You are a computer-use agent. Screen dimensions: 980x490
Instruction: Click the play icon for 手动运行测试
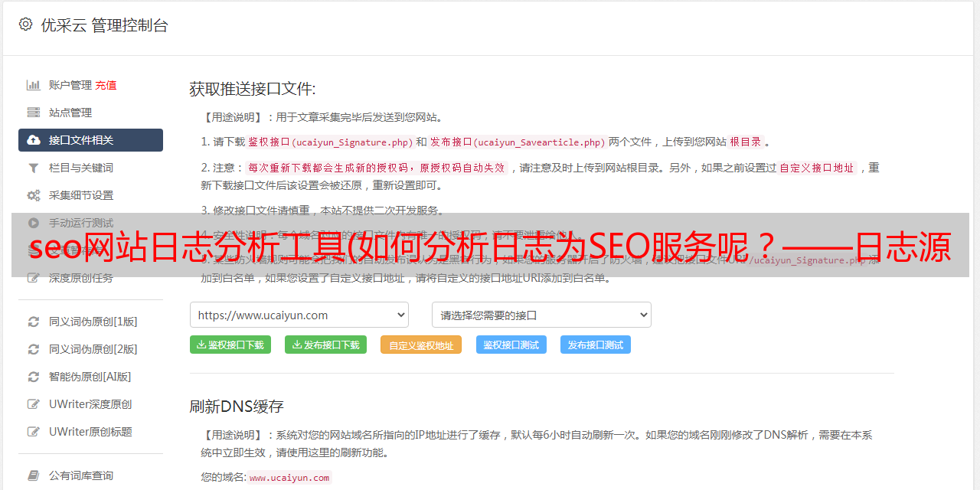(x=33, y=223)
